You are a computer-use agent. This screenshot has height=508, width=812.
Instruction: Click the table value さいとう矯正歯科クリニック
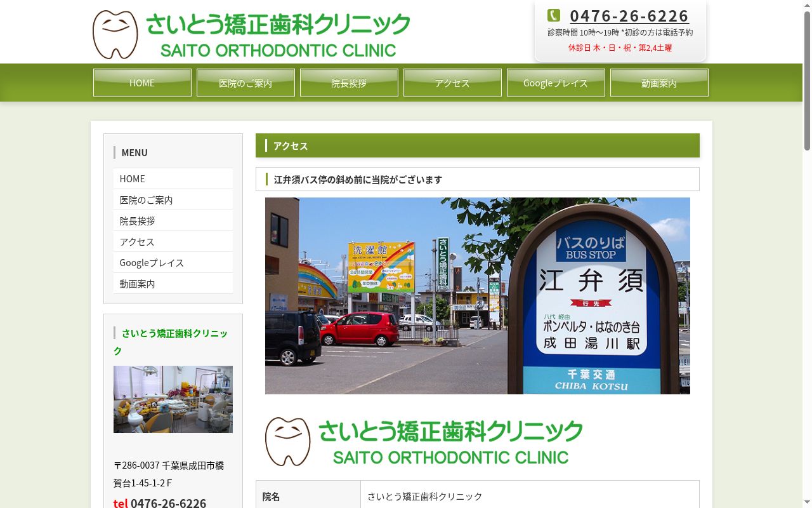tap(425, 497)
